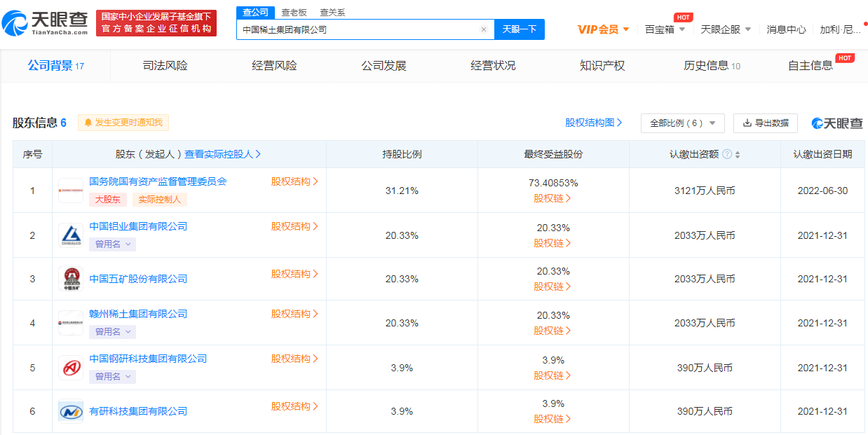The width and height of the screenshot is (868, 435).
Task: Expand 曾用名 for 中国铝业集团有限公司
Action: tap(112, 244)
